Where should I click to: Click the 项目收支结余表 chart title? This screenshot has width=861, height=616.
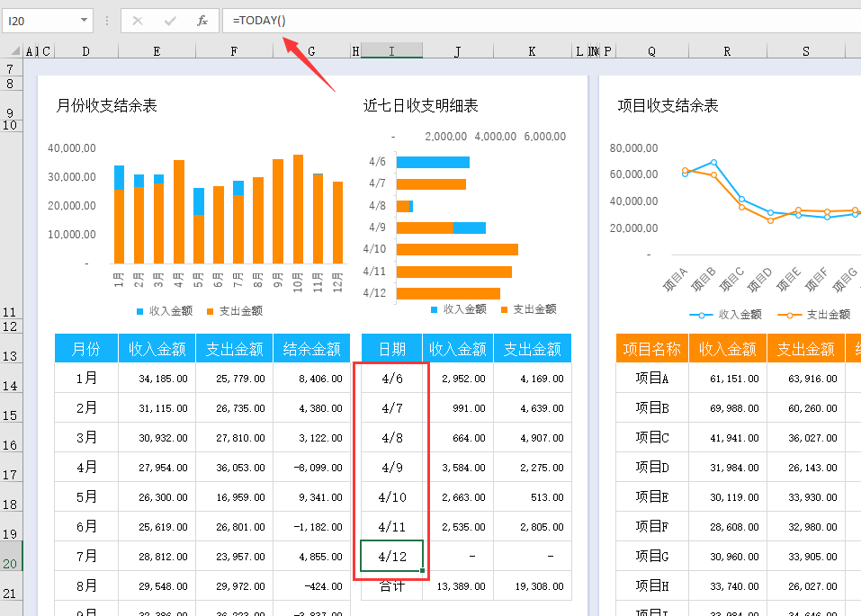tap(668, 105)
